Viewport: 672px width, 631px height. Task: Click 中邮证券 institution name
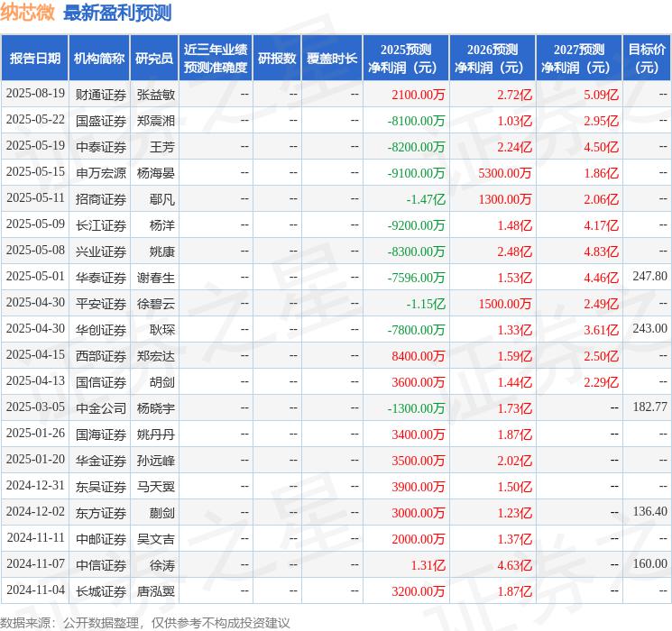point(101,539)
